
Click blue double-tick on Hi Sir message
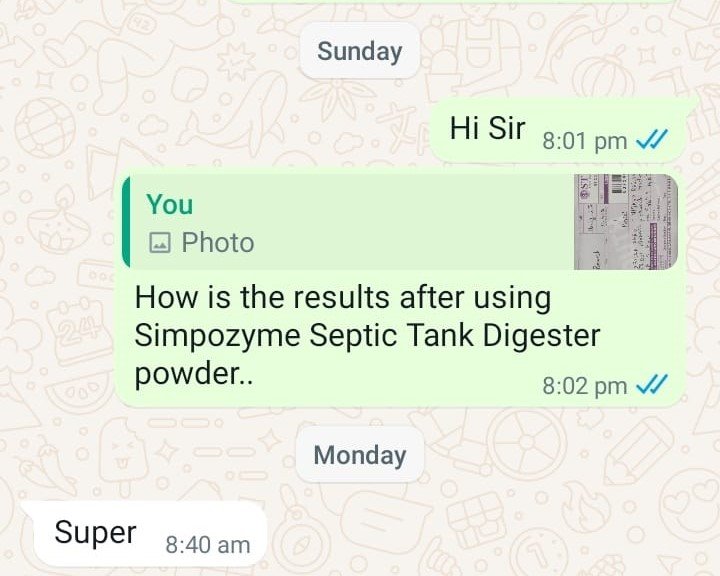pos(652,139)
